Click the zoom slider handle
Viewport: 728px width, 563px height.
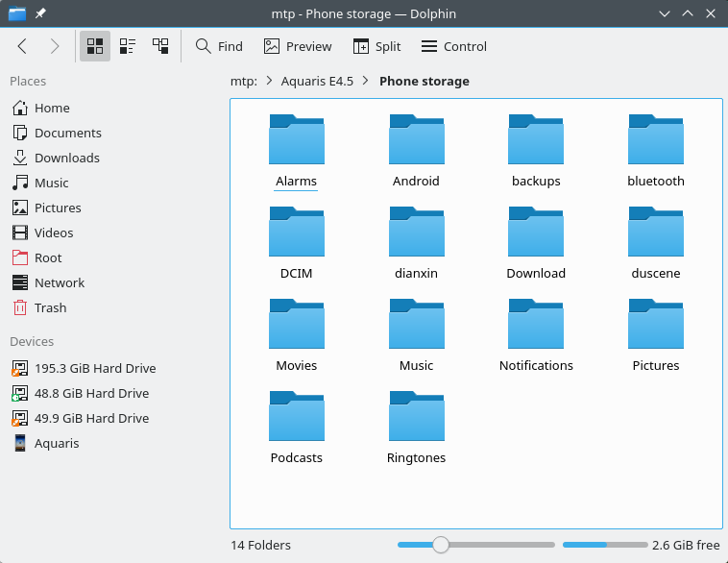(x=441, y=545)
